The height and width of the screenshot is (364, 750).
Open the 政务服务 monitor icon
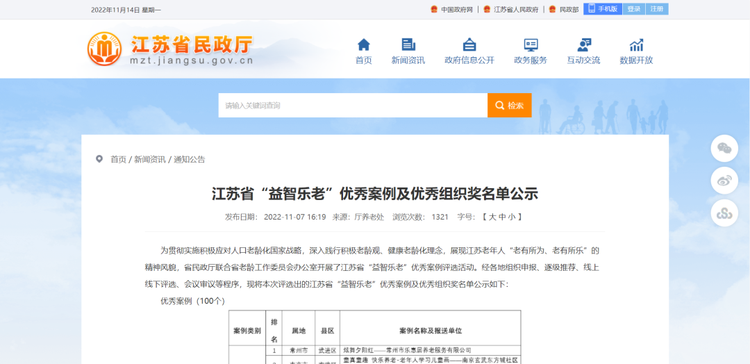530,45
